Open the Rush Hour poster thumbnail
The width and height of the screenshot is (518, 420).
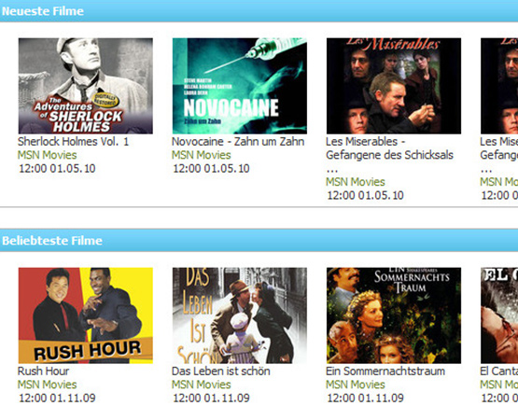tap(86, 315)
